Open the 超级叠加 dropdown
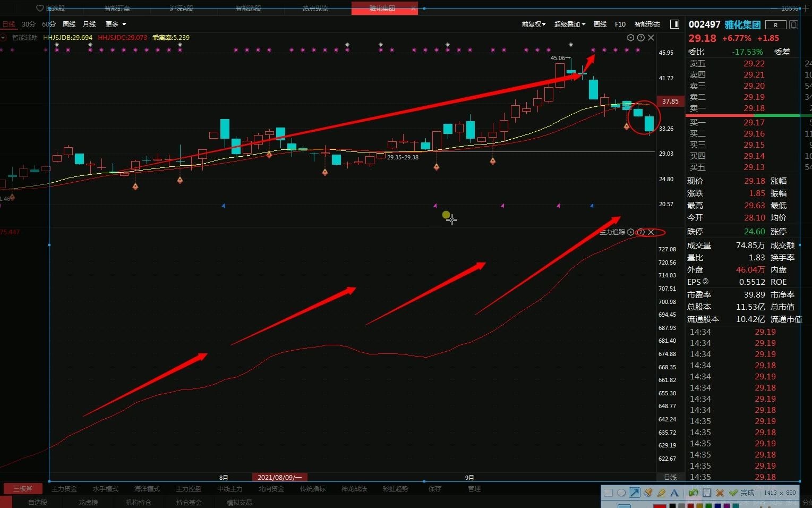 click(570, 24)
